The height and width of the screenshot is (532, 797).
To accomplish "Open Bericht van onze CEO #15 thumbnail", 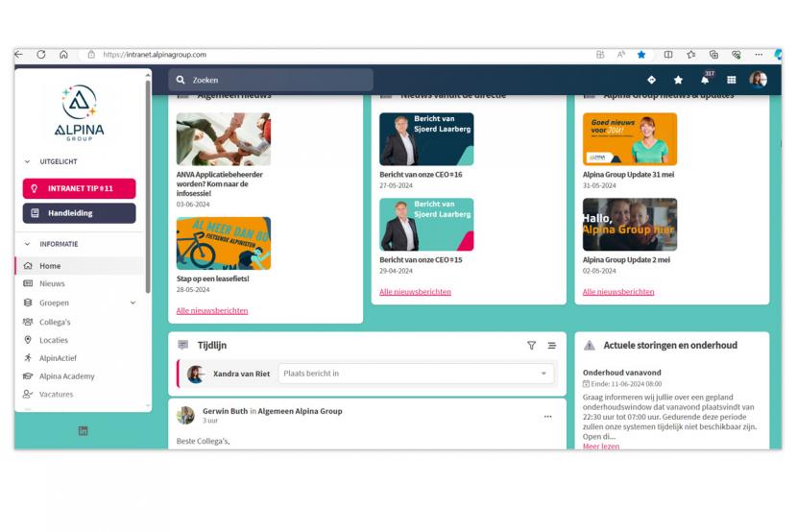I will click(x=426, y=225).
